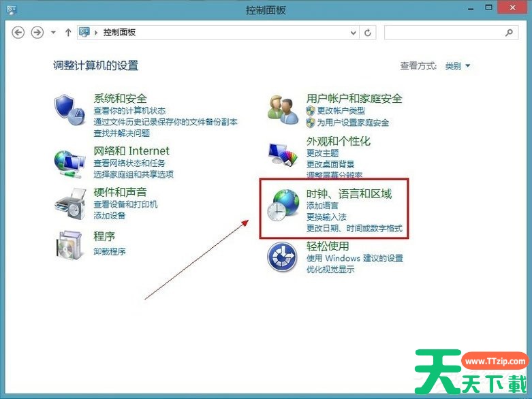The image size is (532, 399).
Task: Click 通过文件历史记录保存你的文件备份副本 link
Action: coord(166,122)
